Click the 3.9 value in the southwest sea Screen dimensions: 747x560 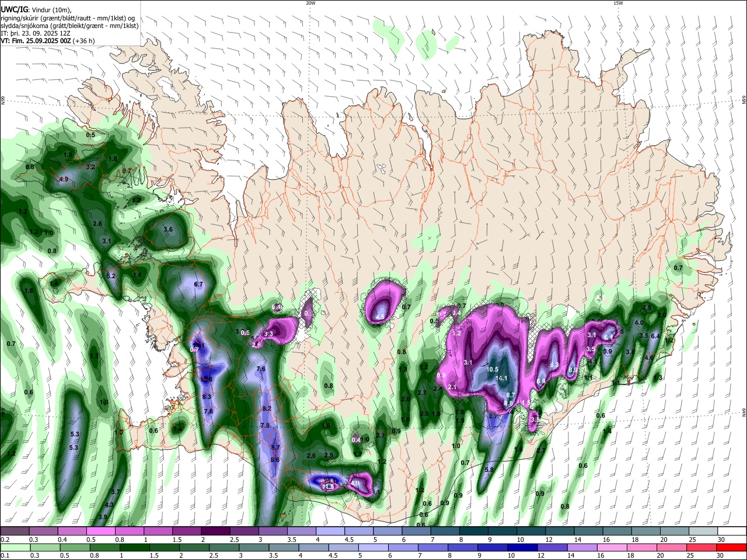pos(103,517)
